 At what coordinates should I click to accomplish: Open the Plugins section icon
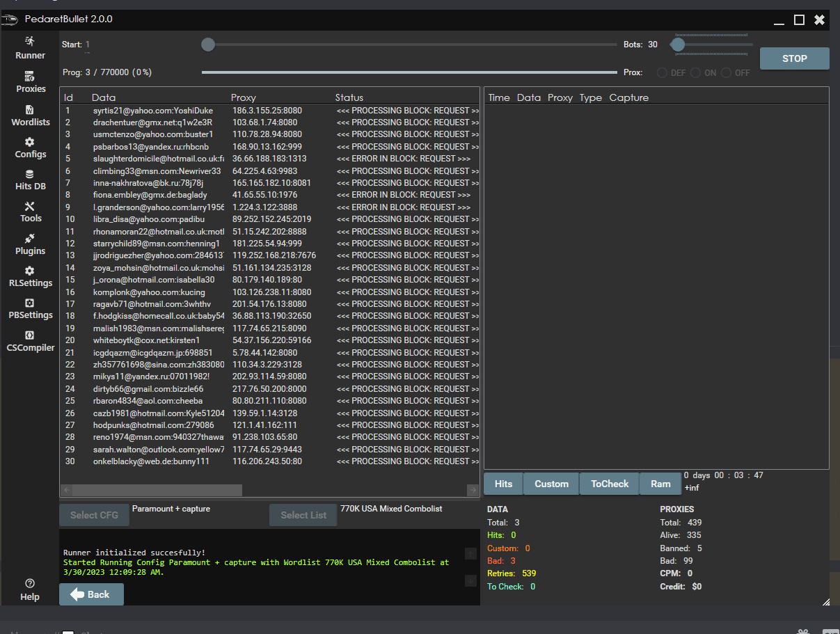(x=30, y=239)
